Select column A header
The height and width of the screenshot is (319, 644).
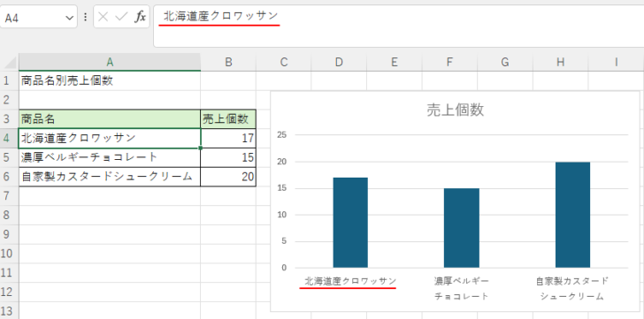coord(110,62)
